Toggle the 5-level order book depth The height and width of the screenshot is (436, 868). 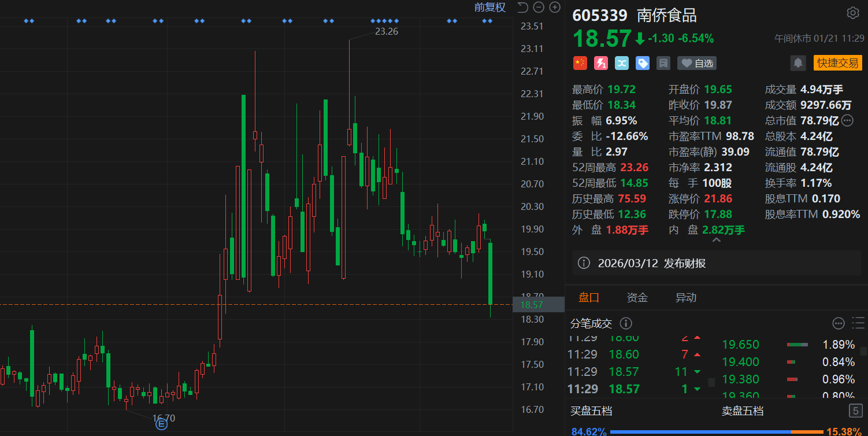point(855,411)
